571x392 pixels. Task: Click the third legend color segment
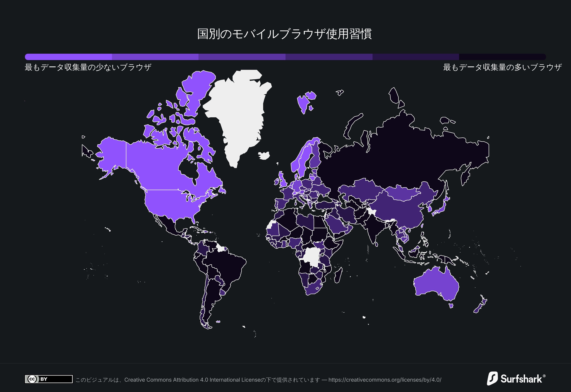point(242,57)
